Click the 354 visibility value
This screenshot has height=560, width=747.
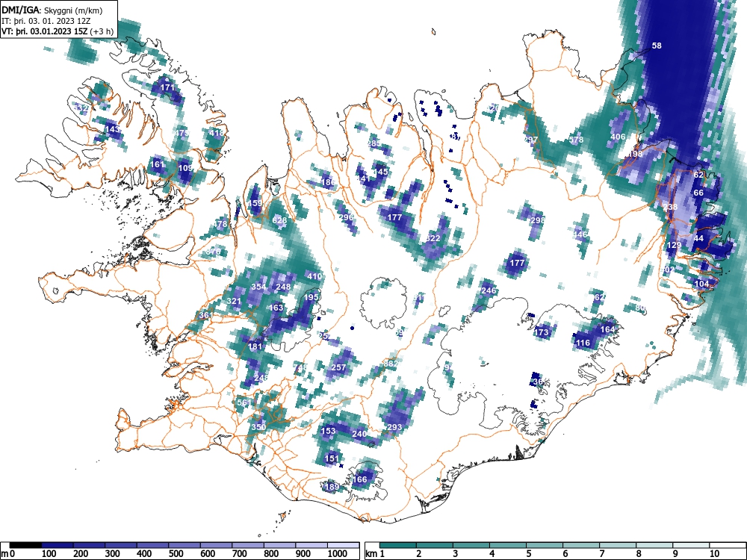pos(258,287)
